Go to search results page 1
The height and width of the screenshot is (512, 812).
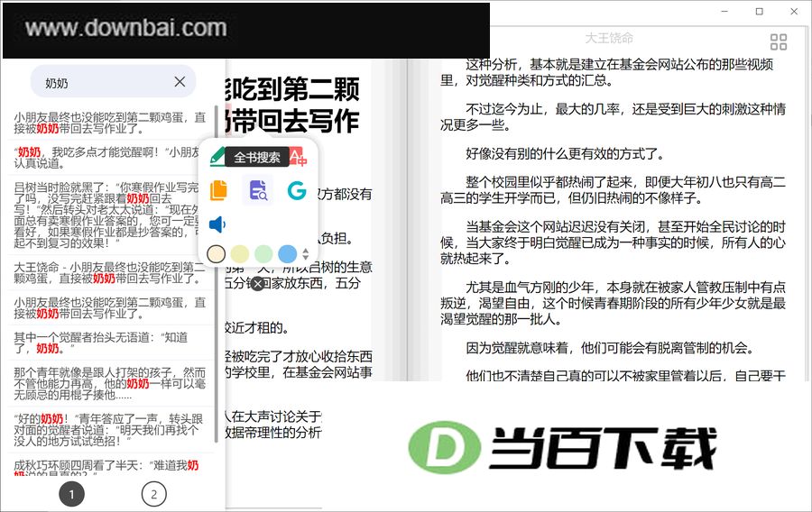(71, 494)
